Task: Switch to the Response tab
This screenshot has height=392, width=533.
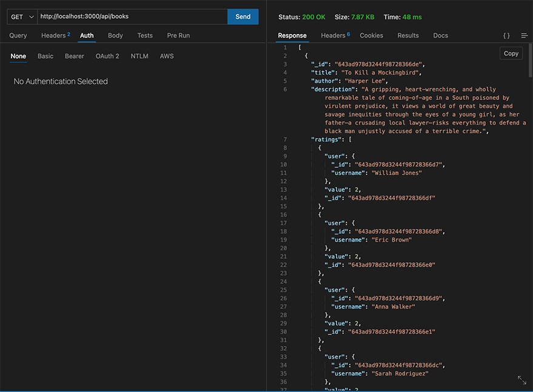Action: click(x=292, y=35)
